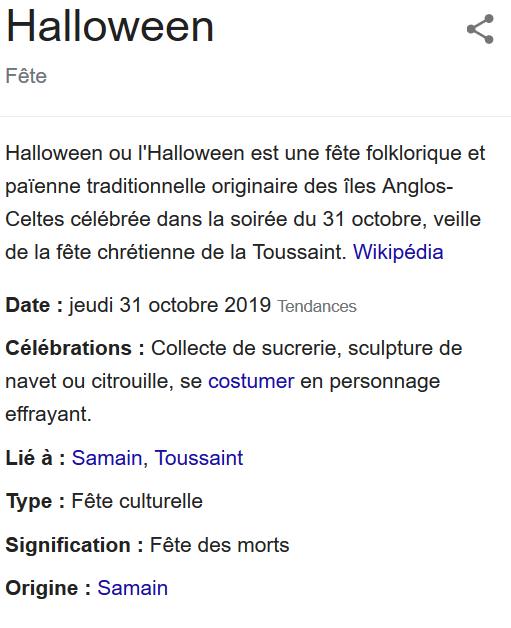Viewport: 511px width, 628px height.
Task: Open the Toussaint related link
Action: tap(199, 458)
